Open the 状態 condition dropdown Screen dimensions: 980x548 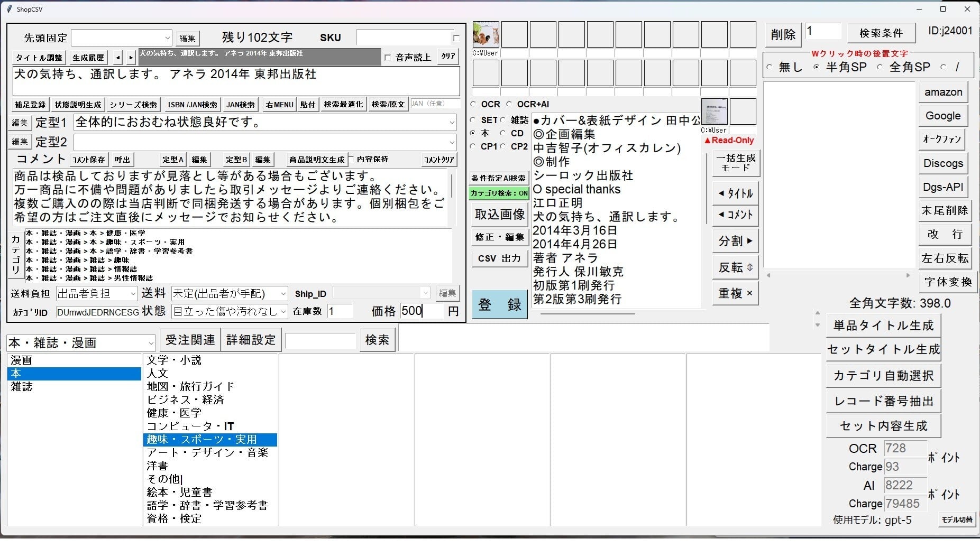click(x=283, y=312)
